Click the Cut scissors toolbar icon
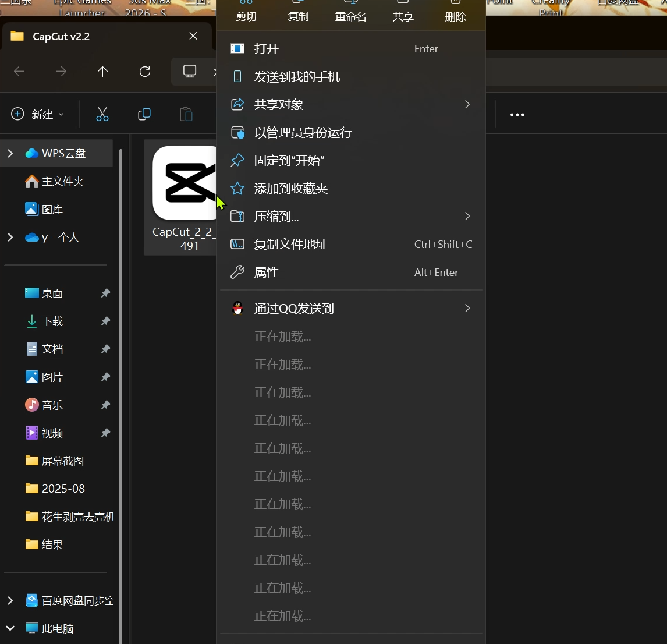The width and height of the screenshot is (667, 644). tap(102, 114)
